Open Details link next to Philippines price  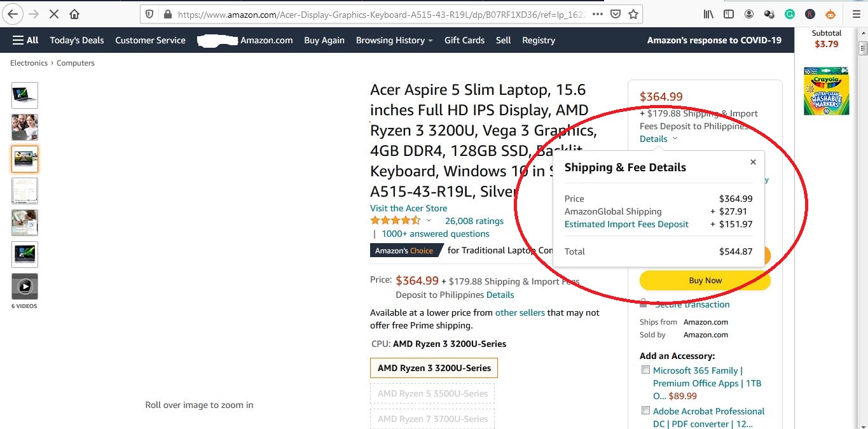[500, 295]
